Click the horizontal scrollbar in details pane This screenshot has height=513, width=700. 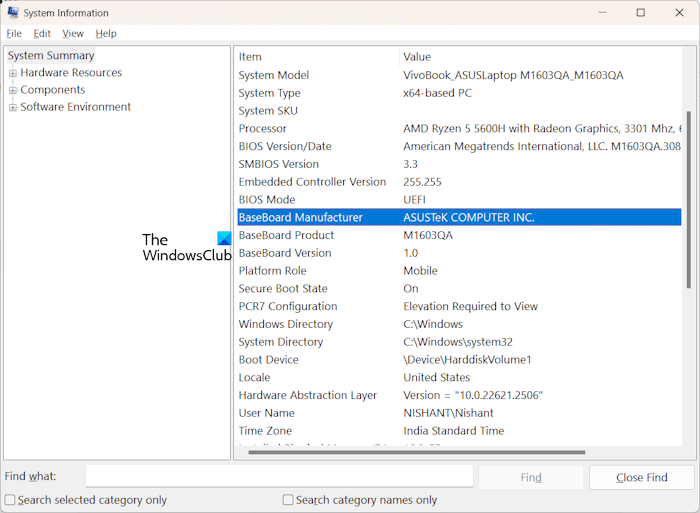(x=417, y=452)
